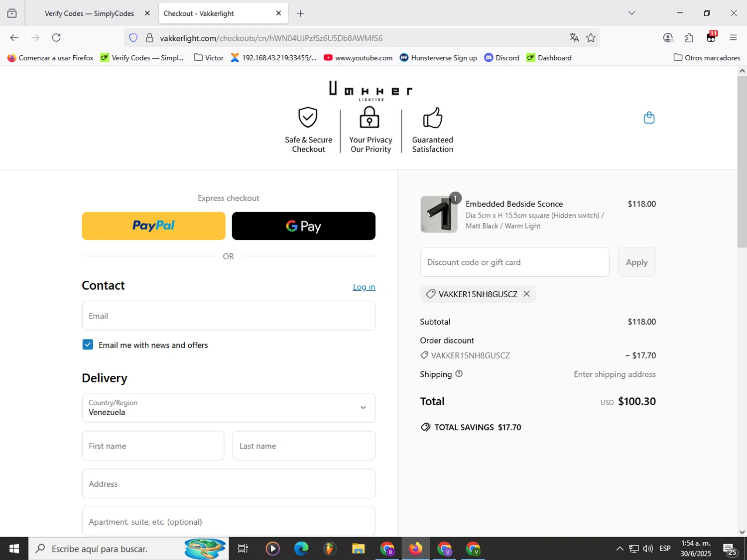747x560 pixels.
Task: Open the Discord bookmark
Action: click(x=502, y=58)
